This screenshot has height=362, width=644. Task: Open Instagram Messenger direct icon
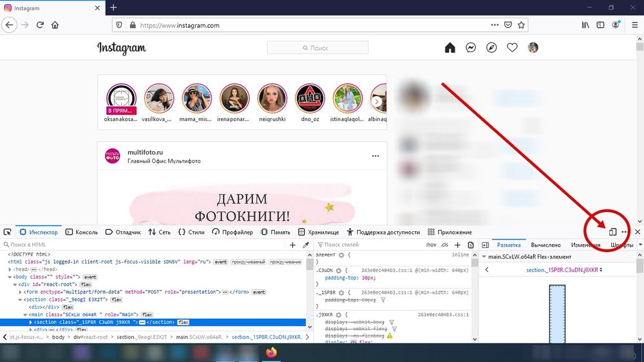tap(471, 48)
